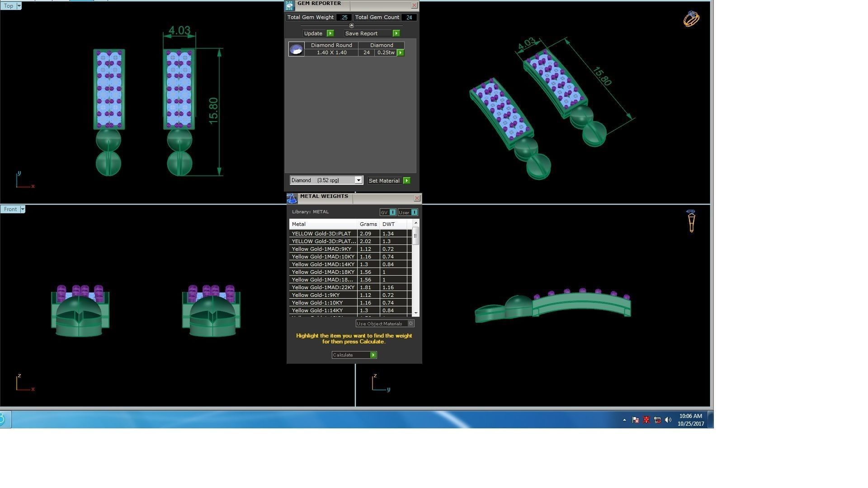Image resolution: width=868 pixels, height=488 pixels.
Task: Click the round diamond gem thumbnail
Action: (296, 49)
